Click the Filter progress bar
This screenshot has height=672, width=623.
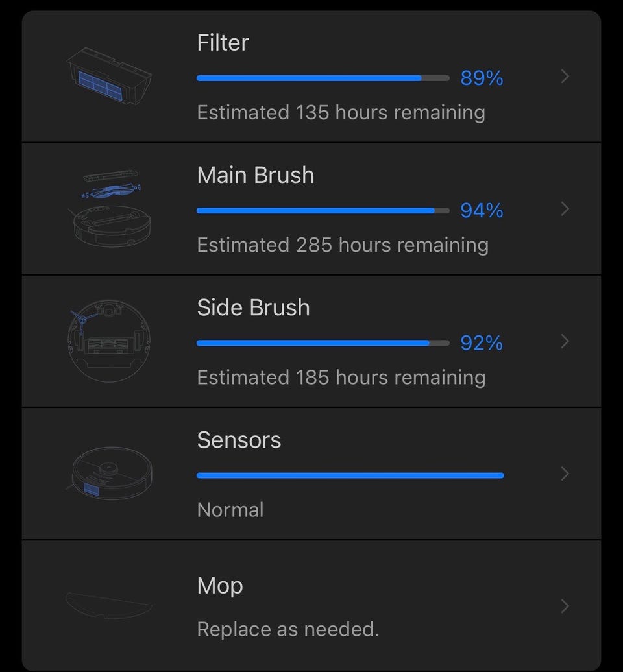(x=323, y=78)
